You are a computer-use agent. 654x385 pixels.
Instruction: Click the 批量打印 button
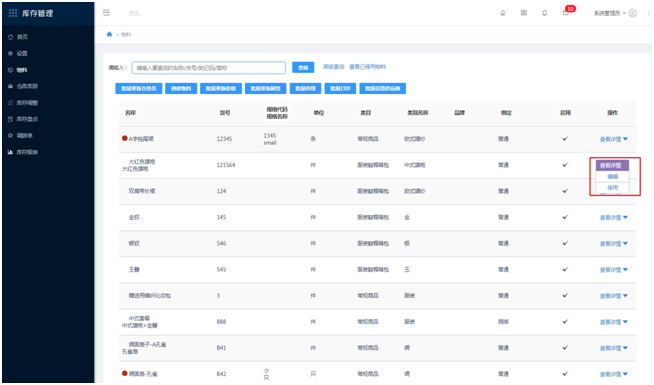point(340,88)
